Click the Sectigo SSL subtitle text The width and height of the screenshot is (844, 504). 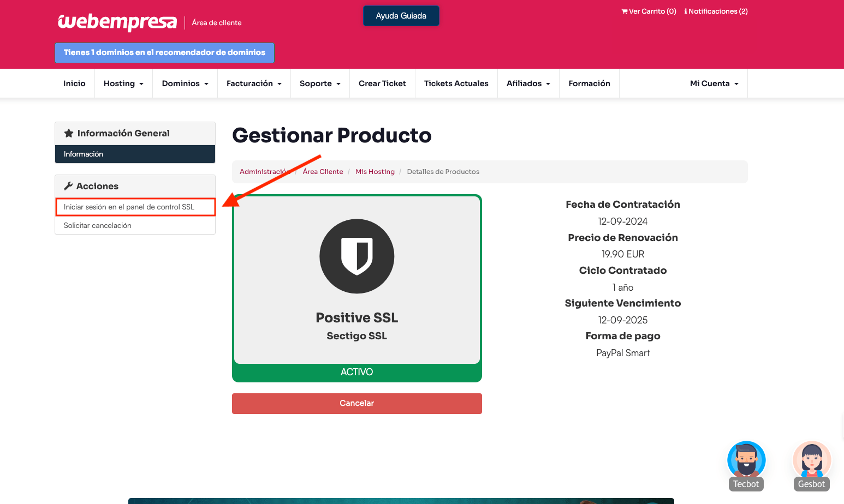click(357, 336)
